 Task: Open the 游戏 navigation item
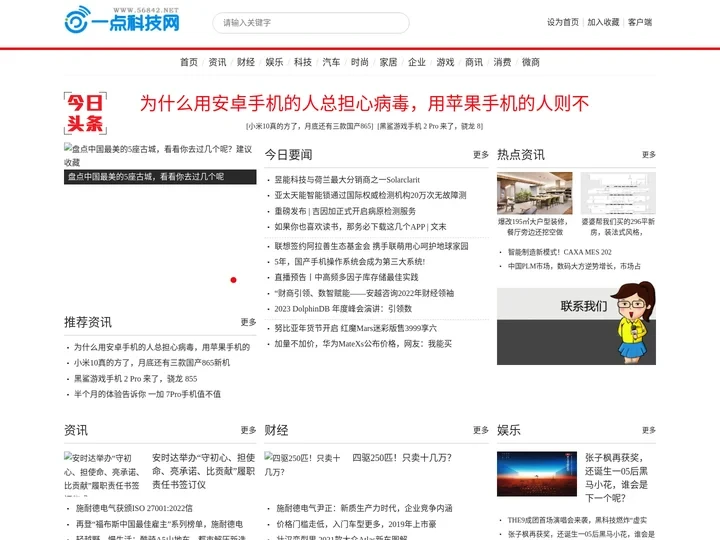445,62
